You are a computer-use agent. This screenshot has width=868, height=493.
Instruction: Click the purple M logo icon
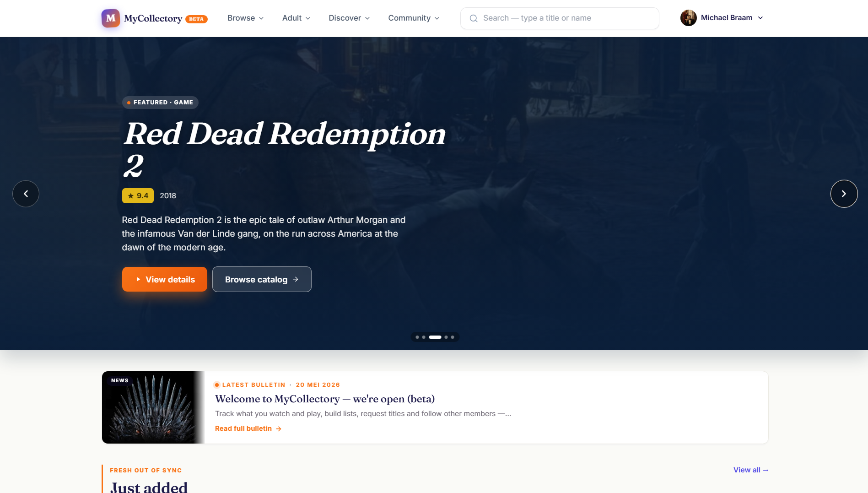pyautogui.click(x=111, y=18)
